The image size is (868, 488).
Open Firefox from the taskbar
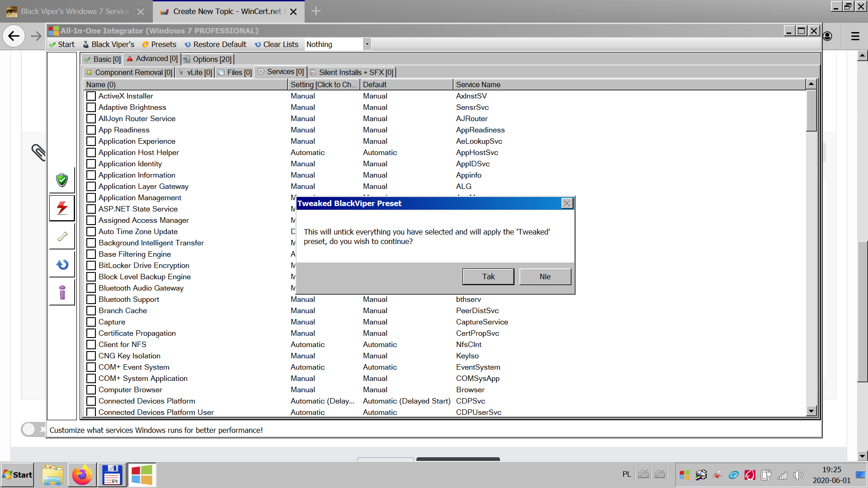pyautogui.click(x=82, y=475)
